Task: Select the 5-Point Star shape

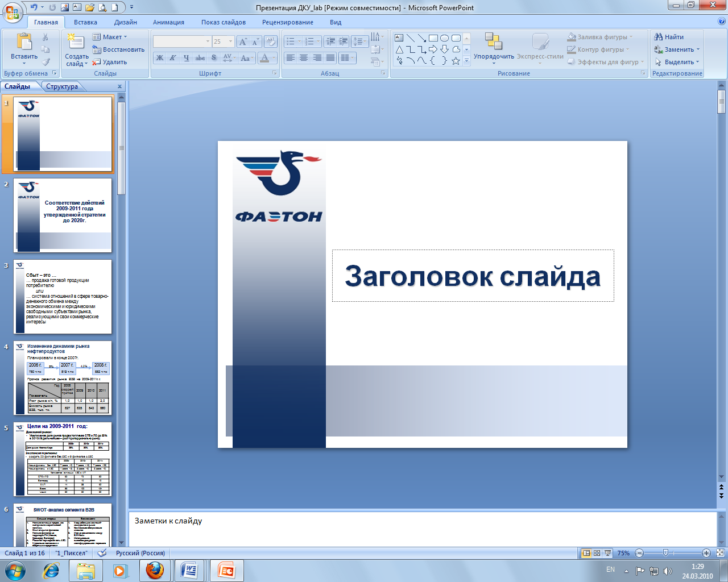Action: click(x=456, y=61)
